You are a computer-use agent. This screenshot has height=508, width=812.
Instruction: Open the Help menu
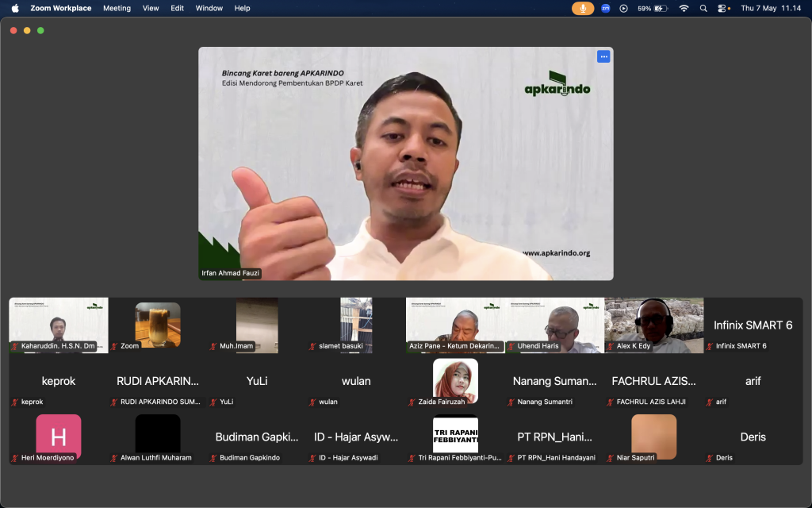coord(242,8)
